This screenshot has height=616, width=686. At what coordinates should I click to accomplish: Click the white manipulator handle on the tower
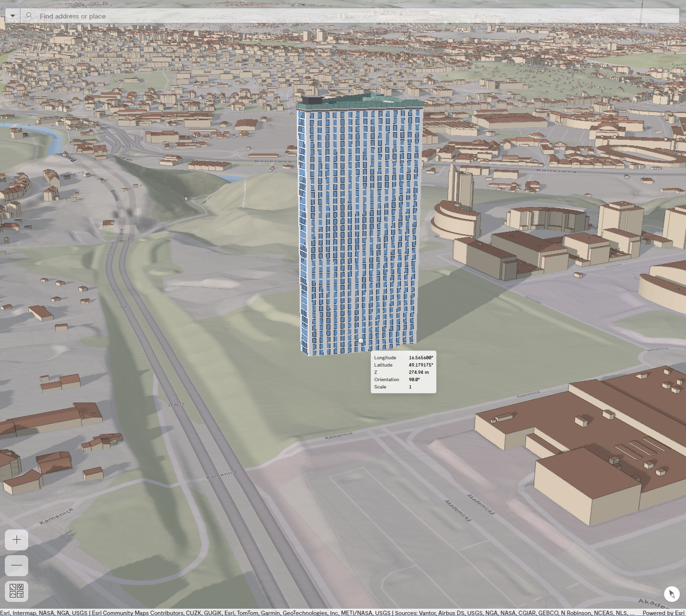coord(361,341)
